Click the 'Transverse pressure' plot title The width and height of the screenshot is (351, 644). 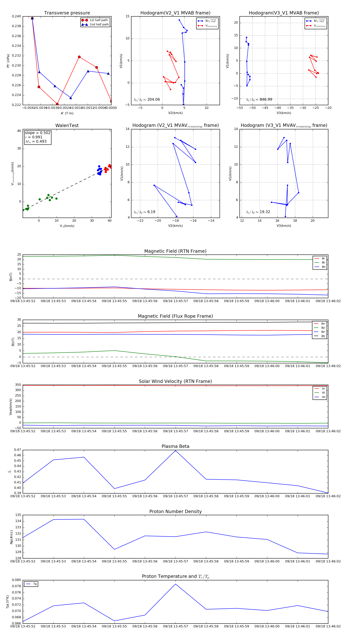67,13
